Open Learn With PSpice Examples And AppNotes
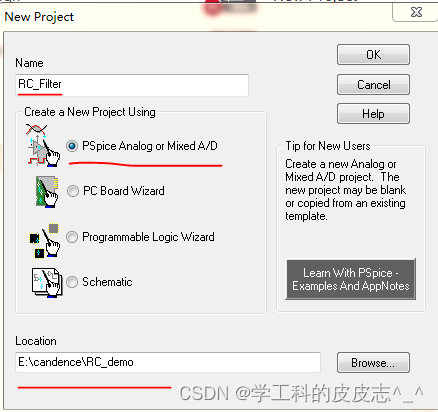The image size is (438, 412). pos(351,279)
